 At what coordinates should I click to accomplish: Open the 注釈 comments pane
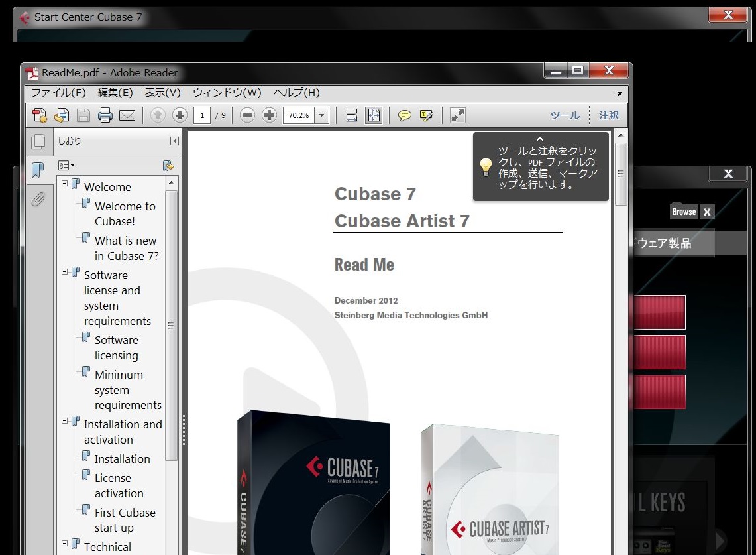point(609,115)
